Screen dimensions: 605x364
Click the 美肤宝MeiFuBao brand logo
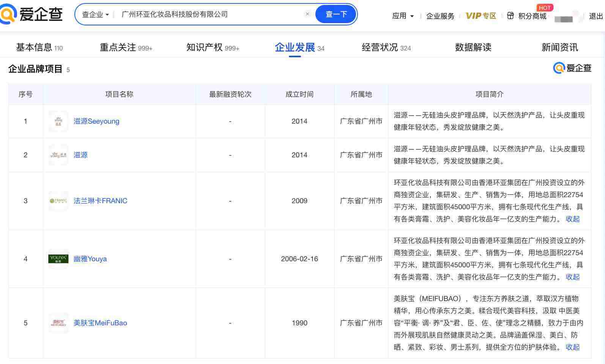(x=58, y=323)
